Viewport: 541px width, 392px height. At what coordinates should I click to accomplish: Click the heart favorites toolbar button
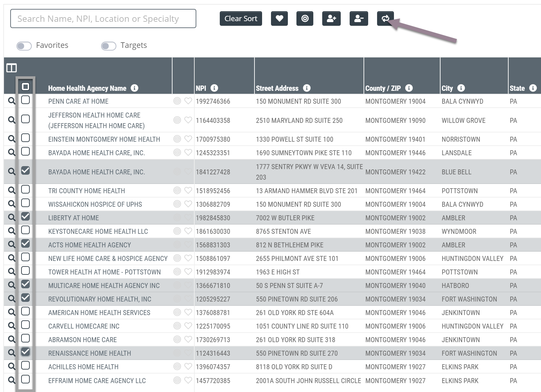(279, 18)
